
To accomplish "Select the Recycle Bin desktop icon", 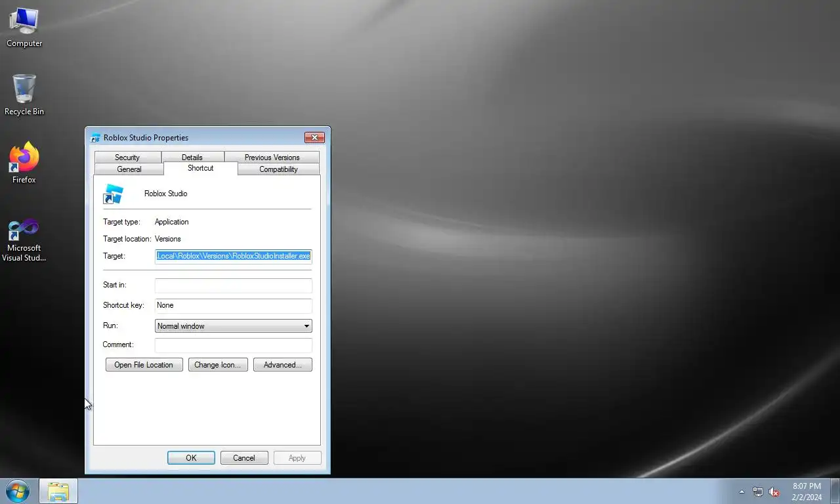I will 24,96.
